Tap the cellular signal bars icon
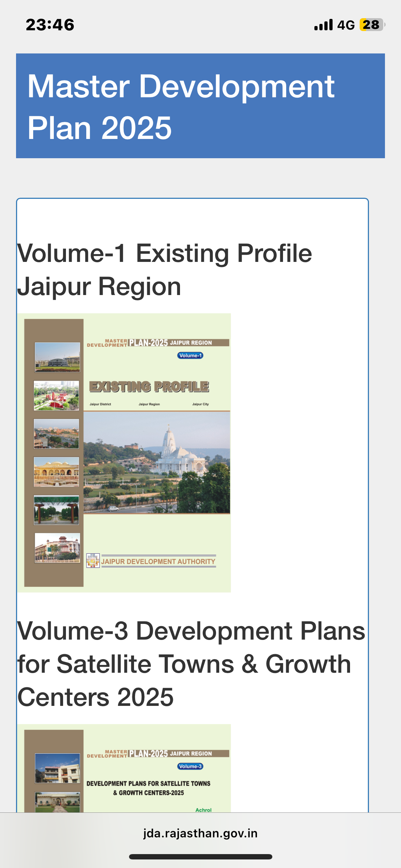This screenshot has width=401, height=868. [323, 25]
